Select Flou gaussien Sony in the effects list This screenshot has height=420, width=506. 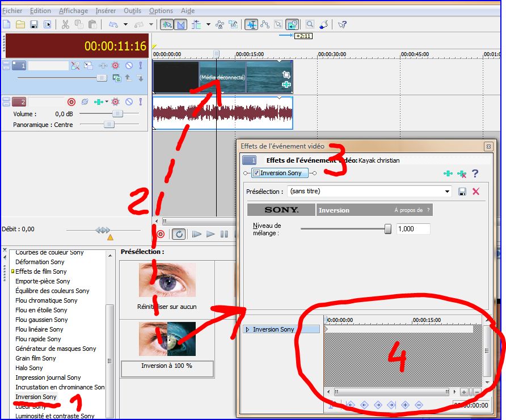point(41,320)
